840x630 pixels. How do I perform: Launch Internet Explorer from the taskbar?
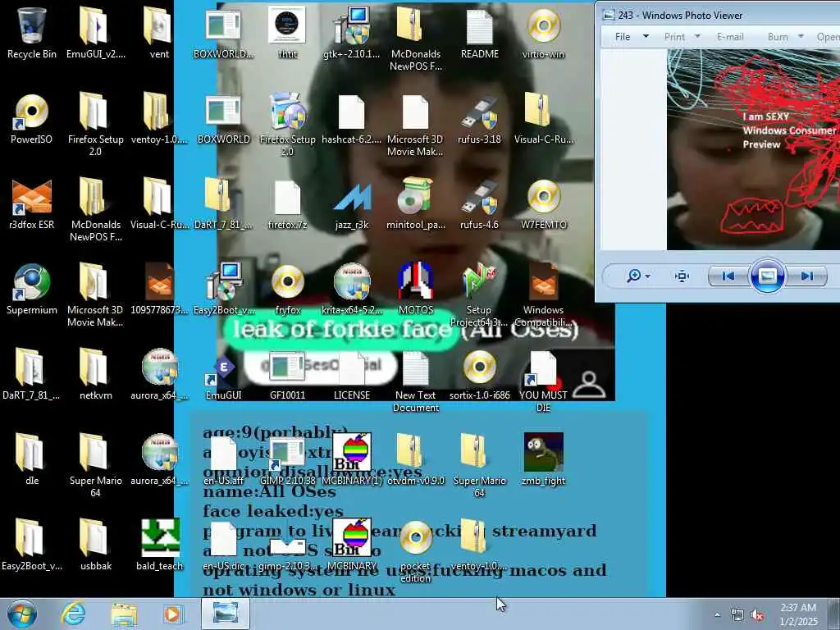point(73,614)
